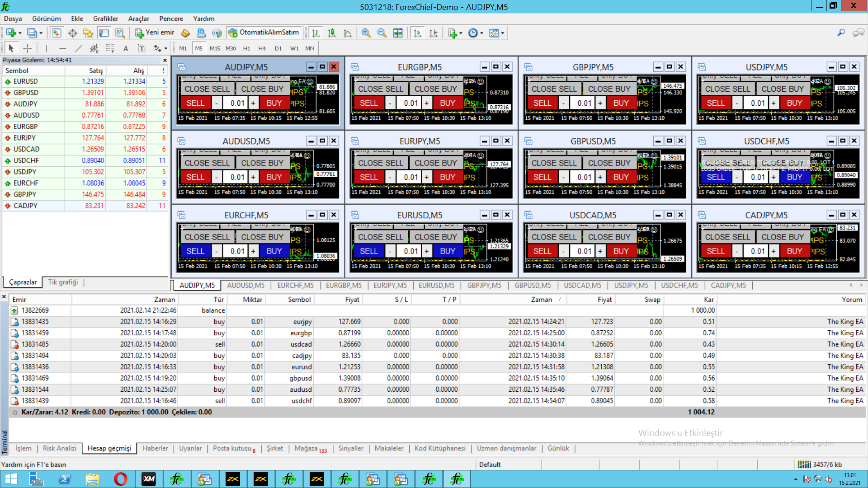
Task: Switch to the Haberler terminal tab
Action: pyautogui.click(x=155, y=448)
